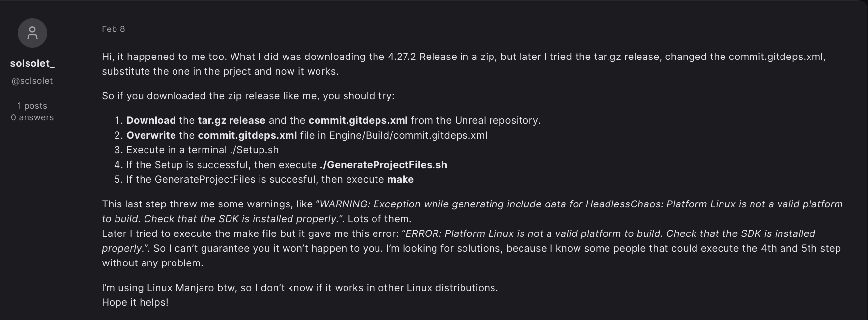This screenshot has height=320, width=868.
Task: Click the Hope it helps! closing line
Action: (135, 302)
